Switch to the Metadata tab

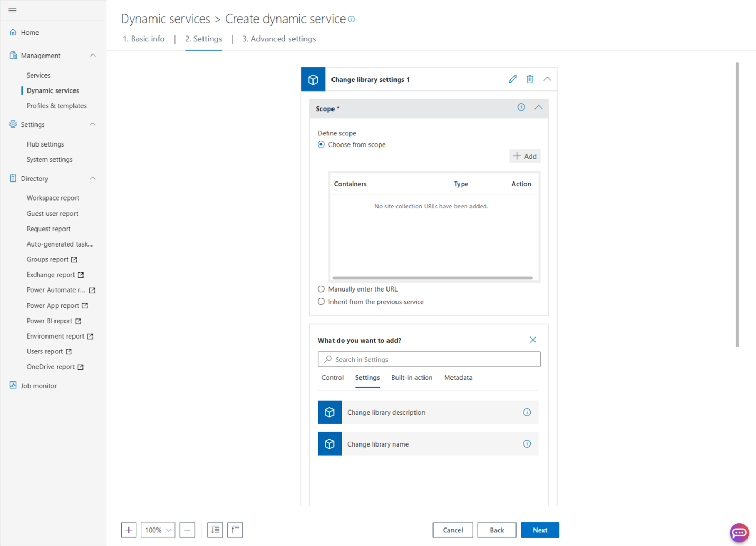click(458, 378)
